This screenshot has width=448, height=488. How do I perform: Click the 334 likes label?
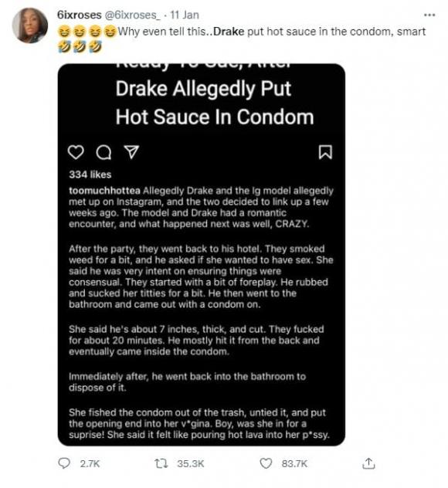pyautogui.click(x=90, y=175)
